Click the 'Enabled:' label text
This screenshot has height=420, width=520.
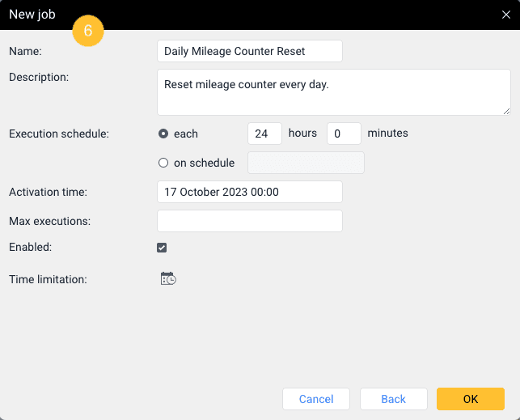(x=30, y=247)
